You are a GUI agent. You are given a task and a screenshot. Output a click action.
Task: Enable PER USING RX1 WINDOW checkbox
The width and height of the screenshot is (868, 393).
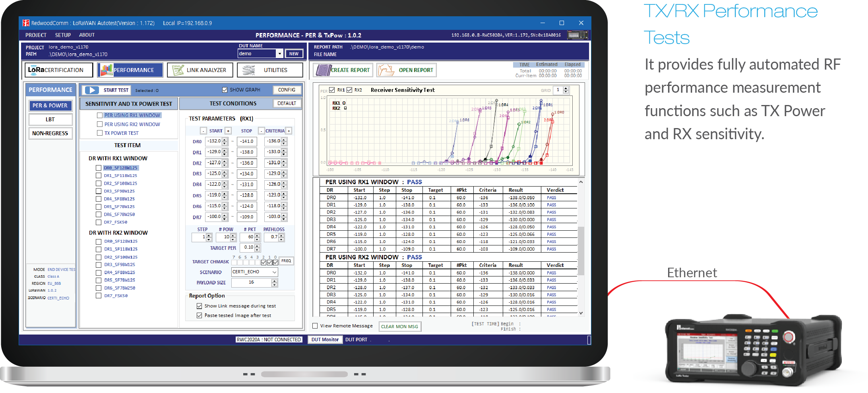(x=100, y=115)
